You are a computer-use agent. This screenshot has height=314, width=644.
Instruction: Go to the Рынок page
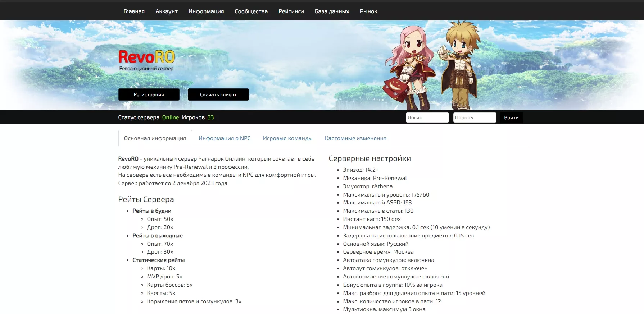click(368, 11)
